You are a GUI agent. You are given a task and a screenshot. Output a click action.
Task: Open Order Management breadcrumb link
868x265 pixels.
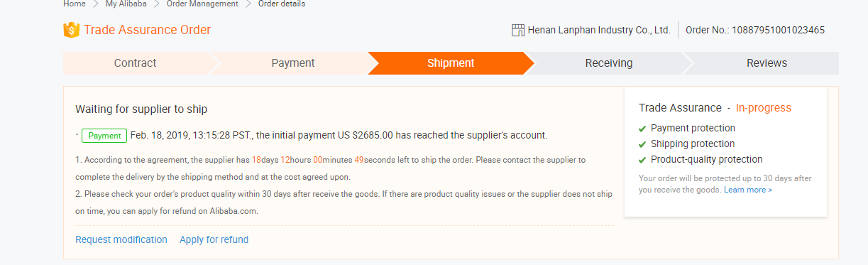tap(202, 4)
